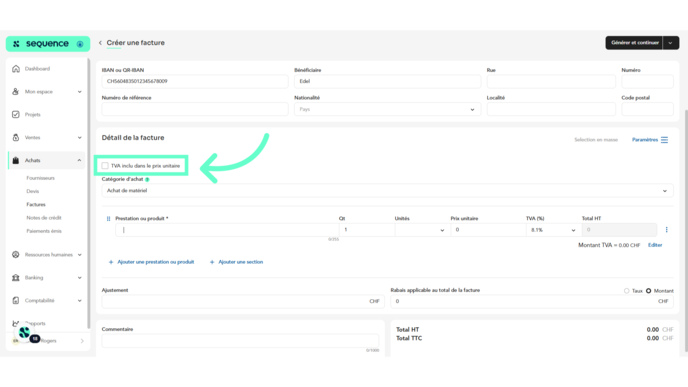The width and height of the screenshot is (688, 387).
Task: Open the Paramètres list icon
Action: click(664, 140)
